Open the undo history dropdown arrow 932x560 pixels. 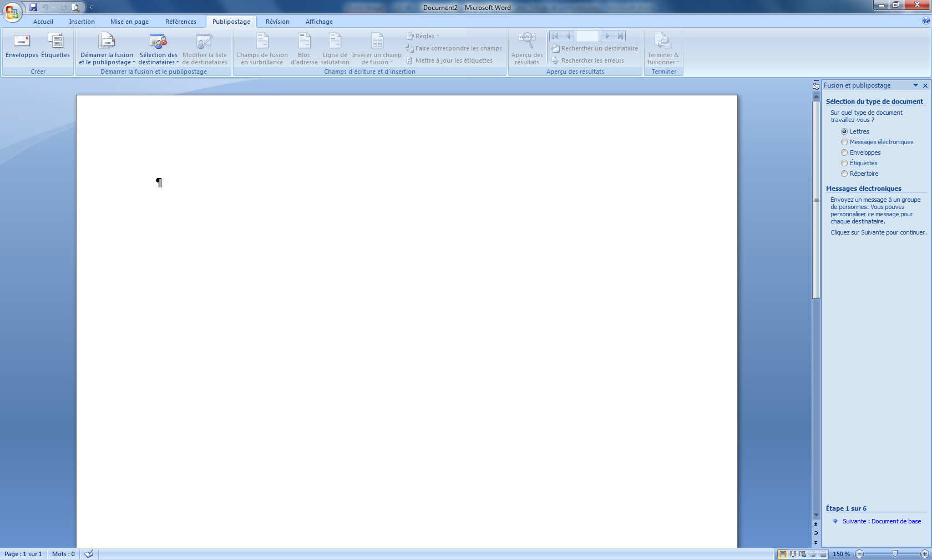pyautogui.click(x=54, y=7)
